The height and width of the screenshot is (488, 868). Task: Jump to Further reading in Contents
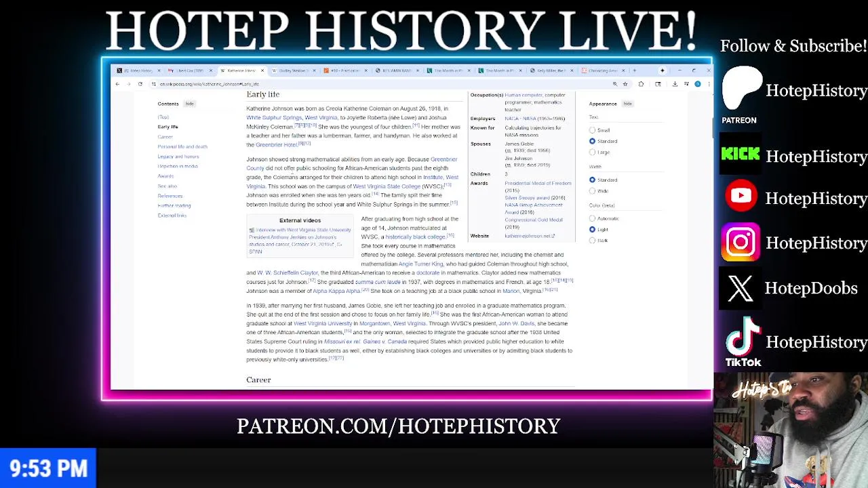pyautogui.click(x=174, y=205)
